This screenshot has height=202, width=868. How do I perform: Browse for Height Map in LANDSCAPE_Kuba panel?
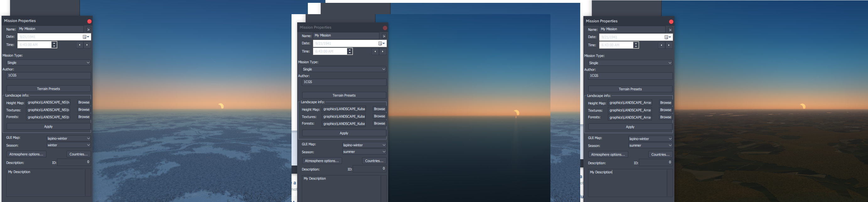click(x=379, y=109)
